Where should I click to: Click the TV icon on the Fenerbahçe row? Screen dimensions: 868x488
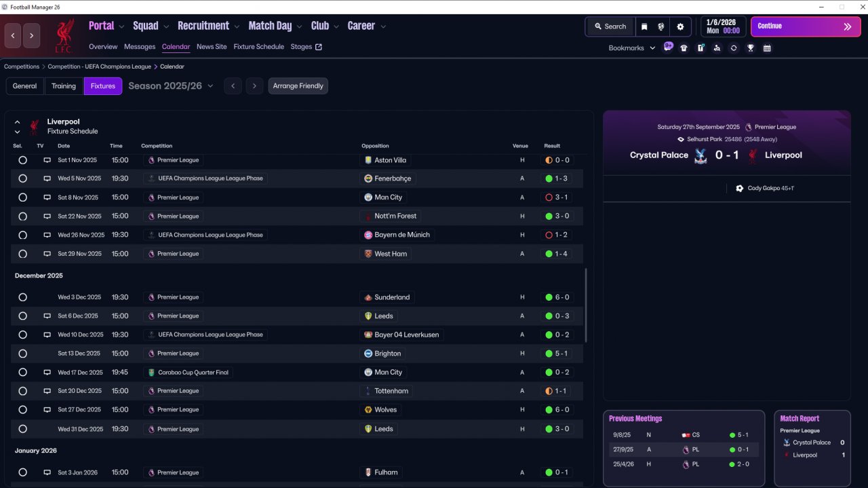pos(47,179)
